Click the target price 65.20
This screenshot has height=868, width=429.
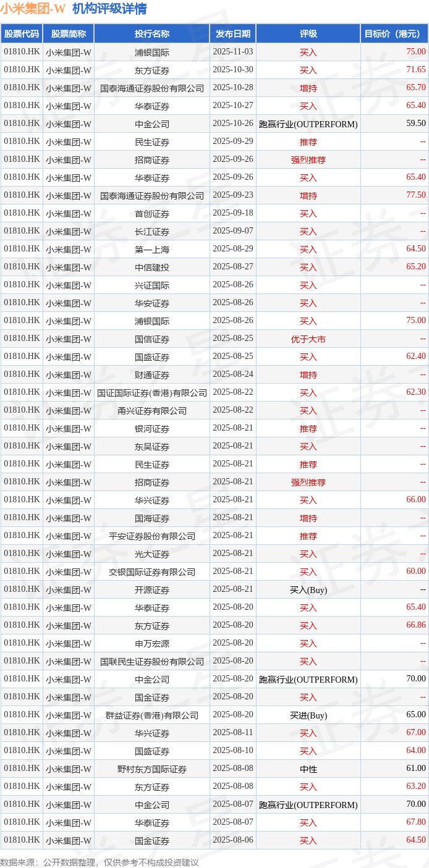point(416,267)
